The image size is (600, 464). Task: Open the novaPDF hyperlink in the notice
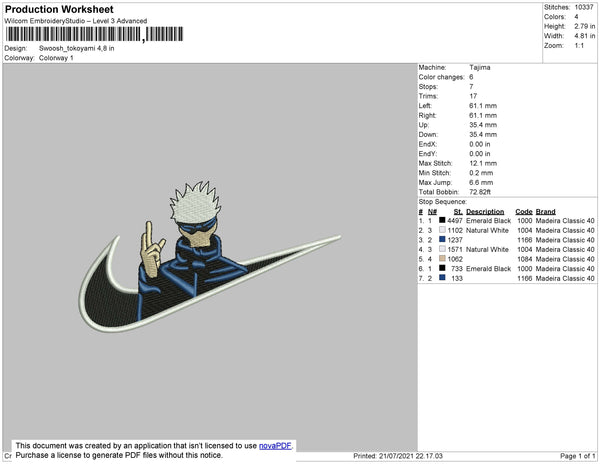(275, 446)
